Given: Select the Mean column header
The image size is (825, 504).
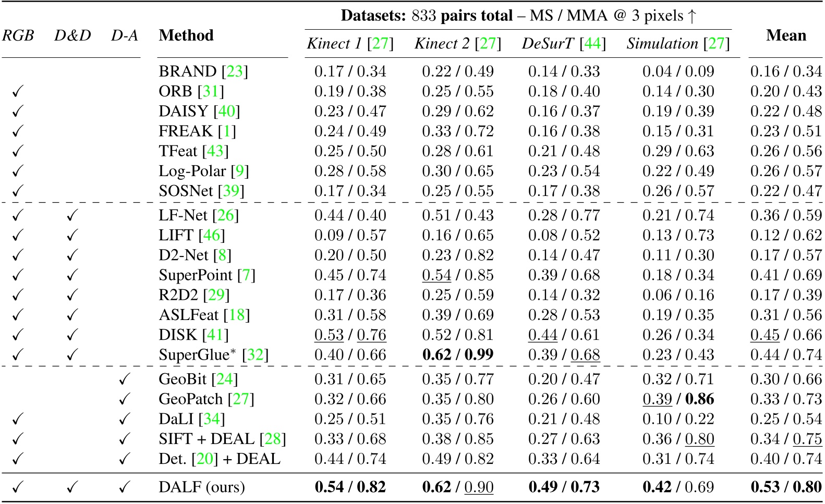Looking at the screenshot, I should click(786, 35).
